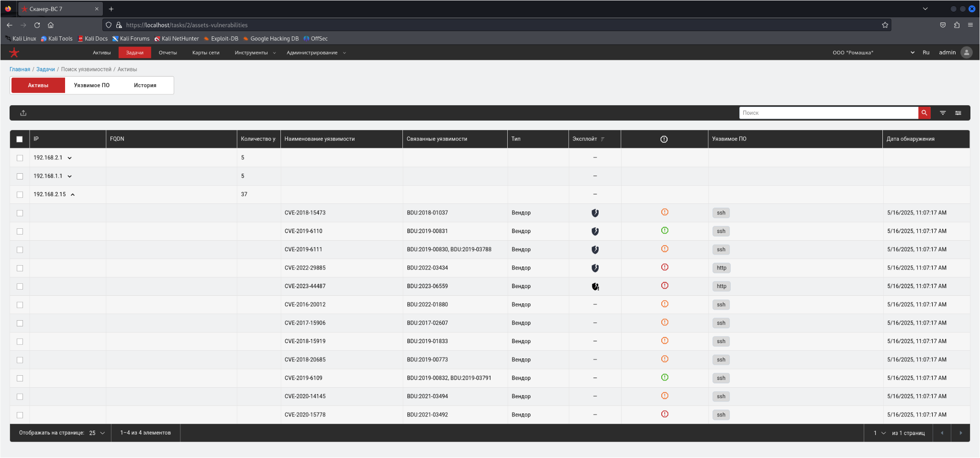
Task: Click the export icon in the table toolbar
Action: click(23, 113)
